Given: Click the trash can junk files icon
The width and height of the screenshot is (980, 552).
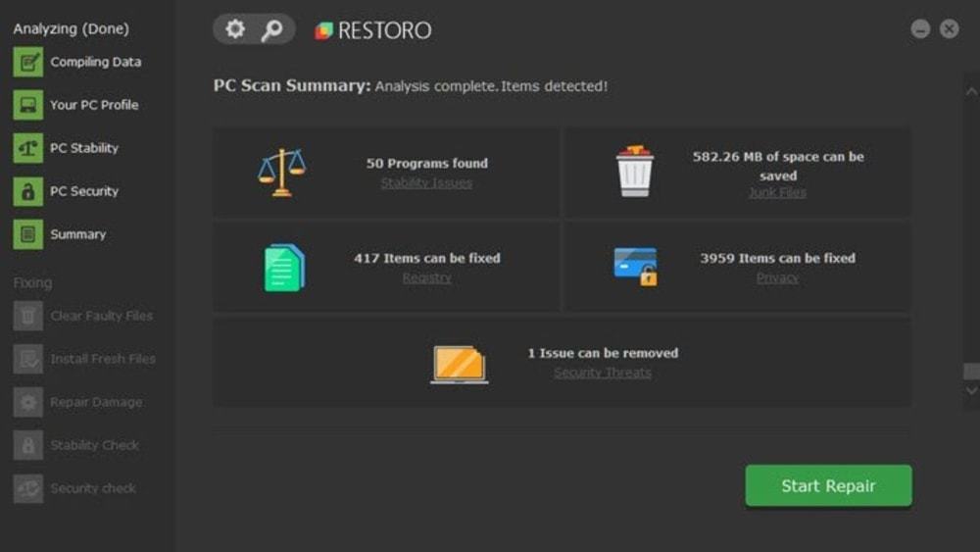Looking at the screenshot, I should pyautogui.click(x=634, y=171).
